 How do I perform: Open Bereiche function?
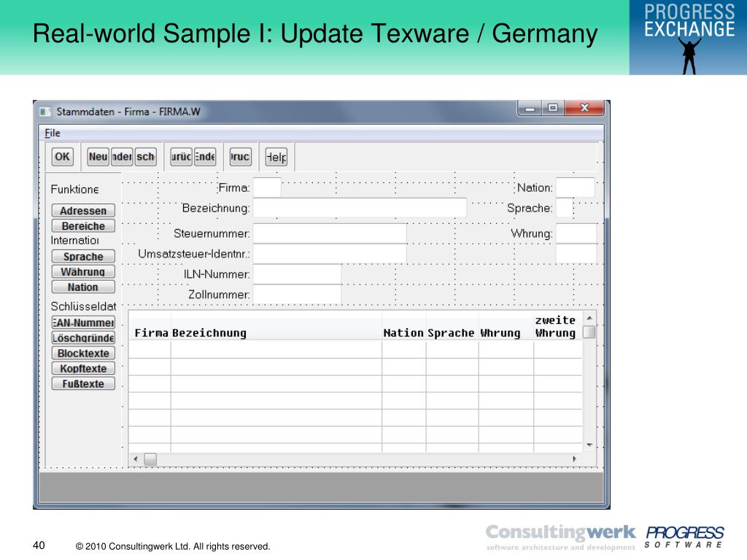click(x=83, y=226)
